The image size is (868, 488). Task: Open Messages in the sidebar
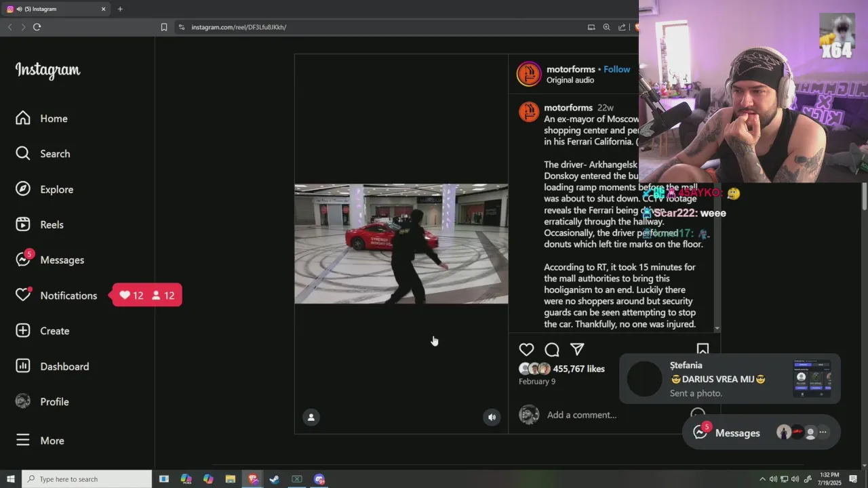(x=50, y=260)
